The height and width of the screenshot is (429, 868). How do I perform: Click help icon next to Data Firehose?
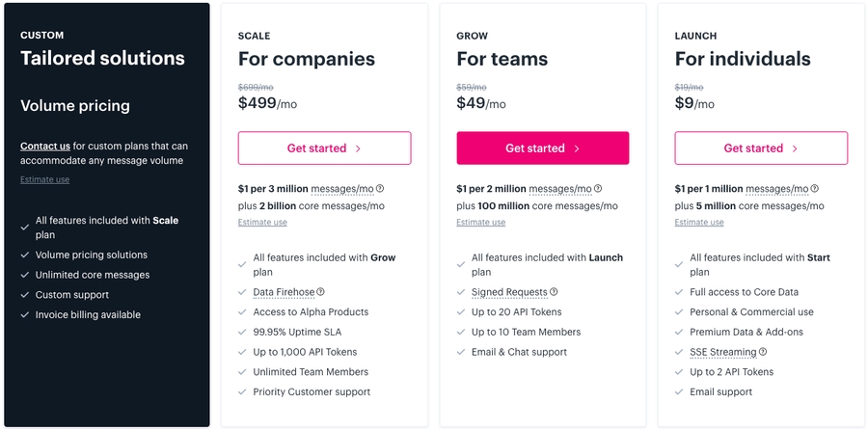click(321, 292)
